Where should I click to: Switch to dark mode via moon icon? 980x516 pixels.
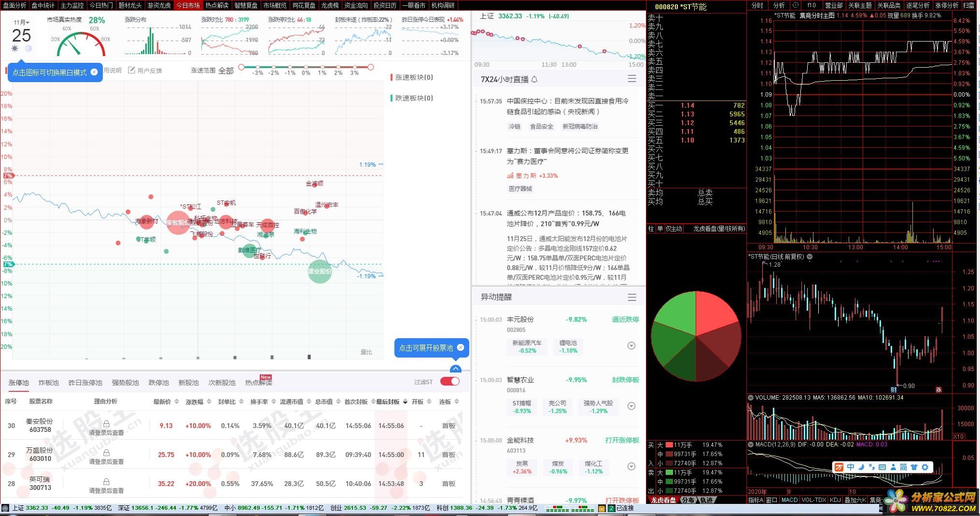click(x=28, y=48)
